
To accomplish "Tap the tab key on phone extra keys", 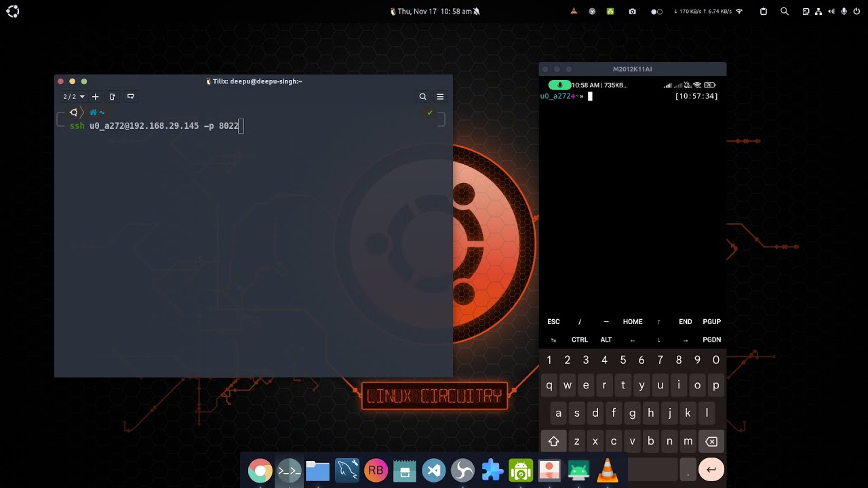I will pyautogui.click(x=553, y=340).
